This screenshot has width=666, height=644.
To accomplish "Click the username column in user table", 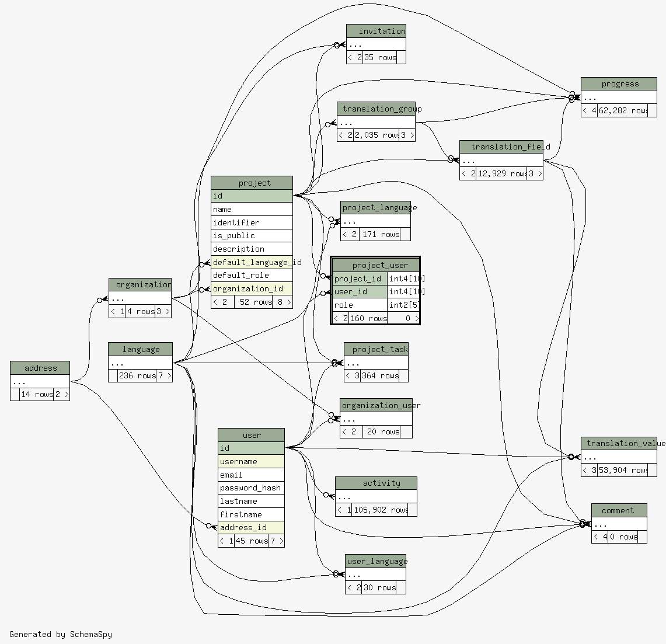I will point(251,461).
